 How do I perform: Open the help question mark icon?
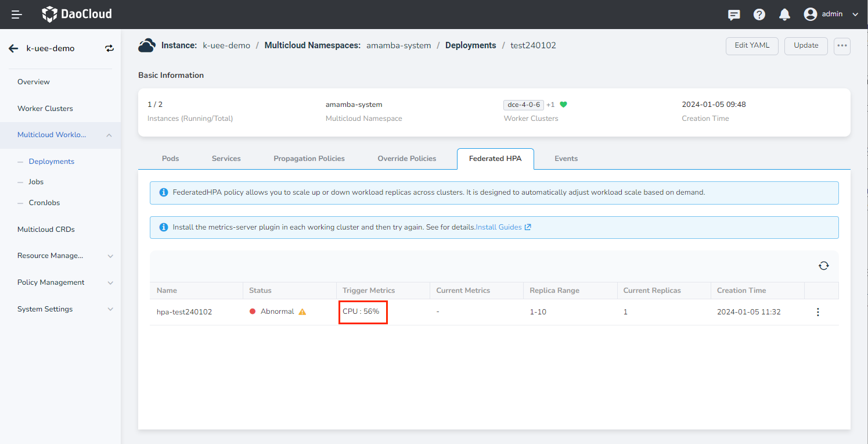[x=759, y=15]
